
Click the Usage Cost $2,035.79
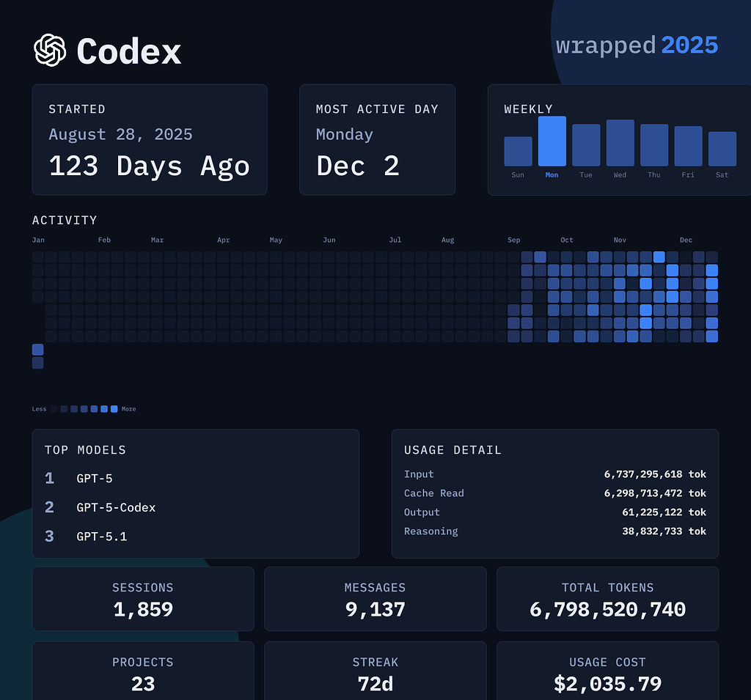(x=608, y=684)
